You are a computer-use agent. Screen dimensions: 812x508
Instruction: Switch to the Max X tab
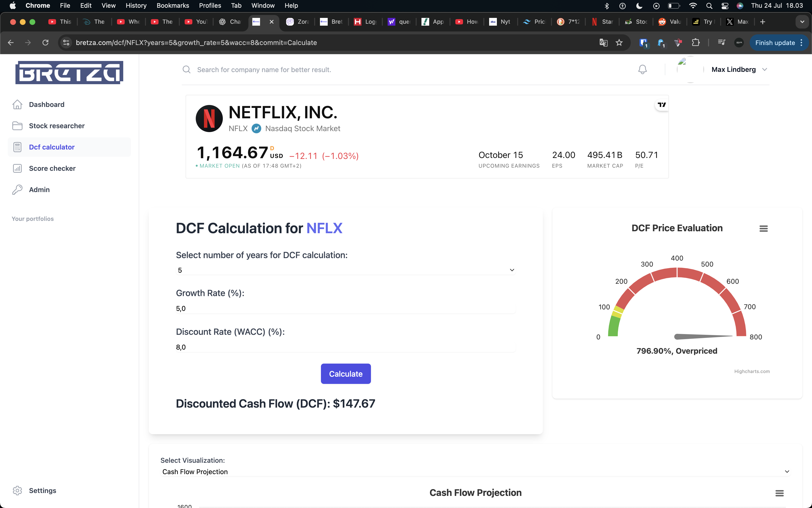[737, 22]
